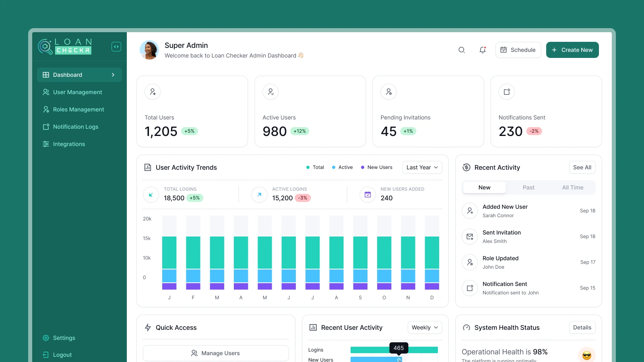
Task: Click the 1,205 total users value
Action: 161,132
